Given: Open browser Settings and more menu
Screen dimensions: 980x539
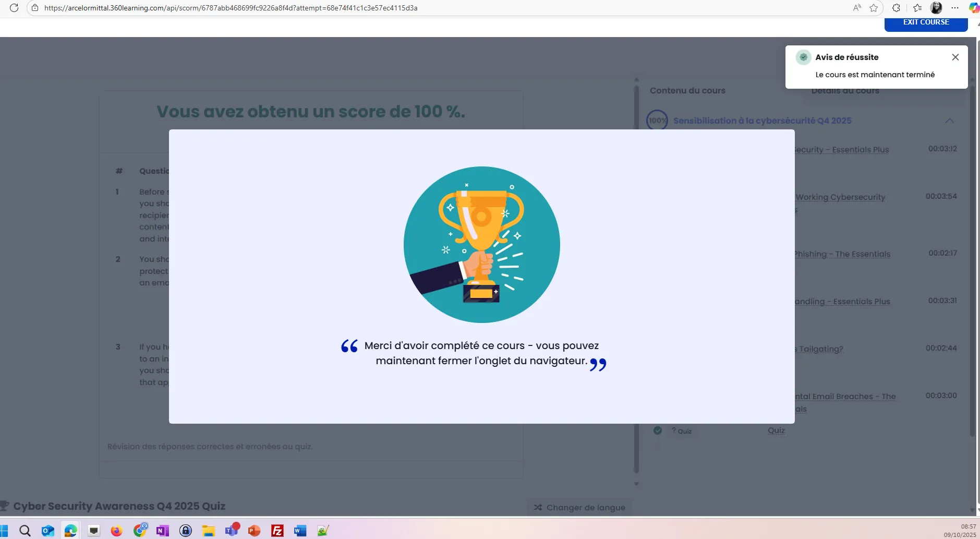Looking at the screenshot, I should tap(955, 8).
